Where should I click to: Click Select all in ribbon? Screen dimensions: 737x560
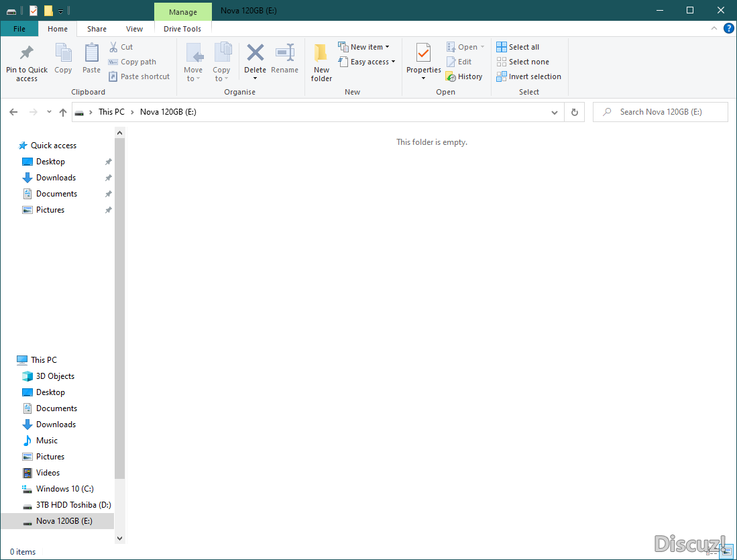[518, 47]
